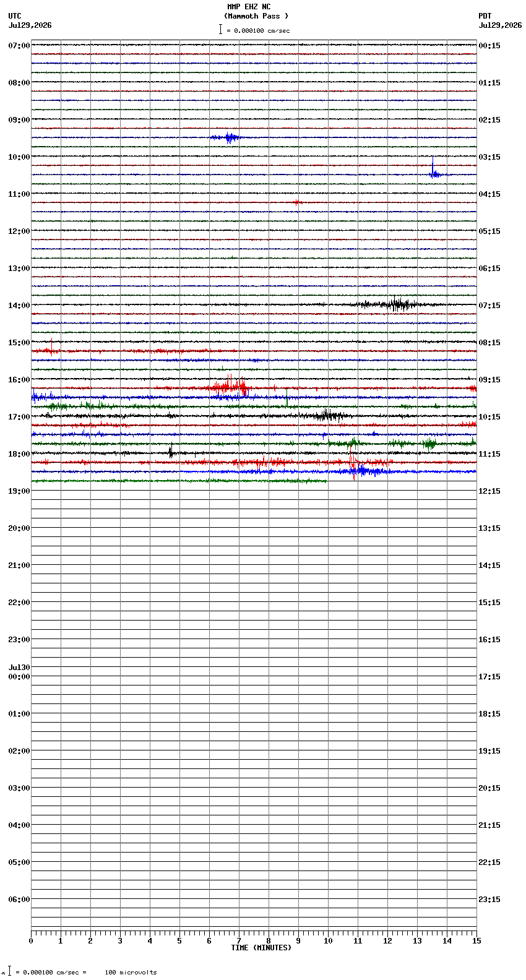Viewport: 526px width, 980px height.
Task: Select the 15:00 UTC row label
Action: tap(19, 343)
